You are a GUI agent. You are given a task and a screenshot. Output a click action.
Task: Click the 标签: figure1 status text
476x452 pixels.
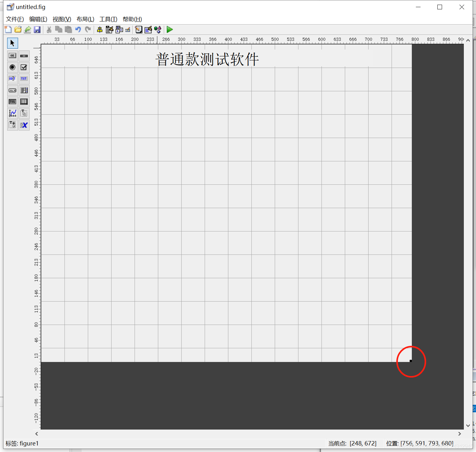[22, 443]
